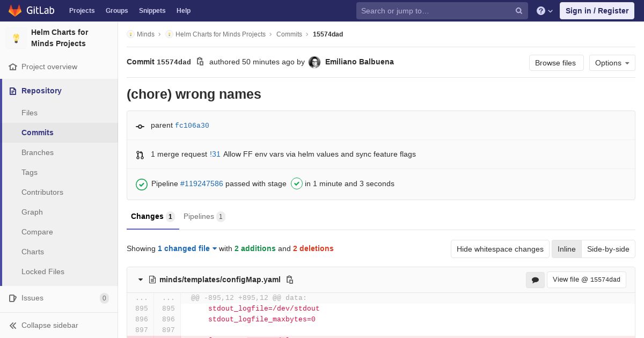The height and width of the screenshot is (338, 644).
Task: Click the stage passed check icon
Action: tap(297, 183)
